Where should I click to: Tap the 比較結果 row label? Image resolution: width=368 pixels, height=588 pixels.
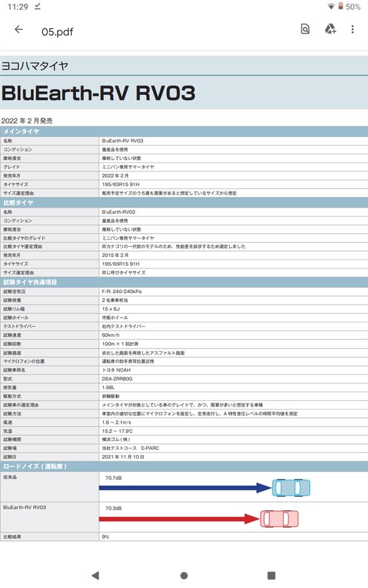point(12,537)
